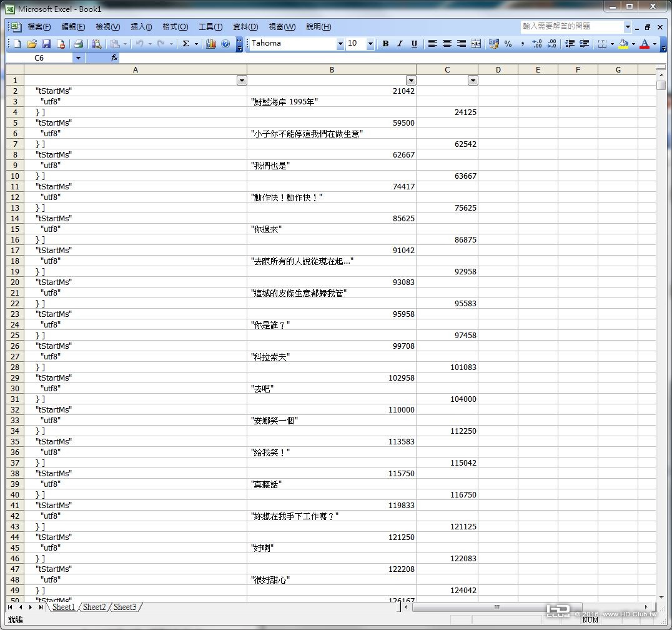Open the 說明(H) menu
This screenshot has height=630, width=672.
pyautogui.click(x=319, y=27)
